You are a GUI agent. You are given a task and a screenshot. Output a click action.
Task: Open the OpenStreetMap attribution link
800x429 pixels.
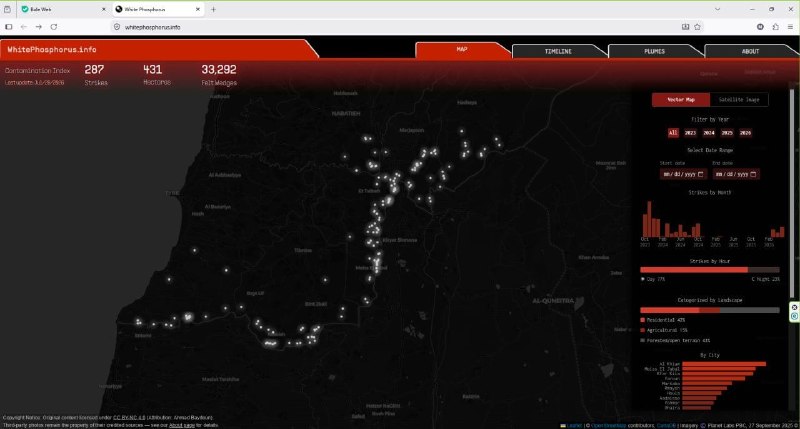pos(608,425)
